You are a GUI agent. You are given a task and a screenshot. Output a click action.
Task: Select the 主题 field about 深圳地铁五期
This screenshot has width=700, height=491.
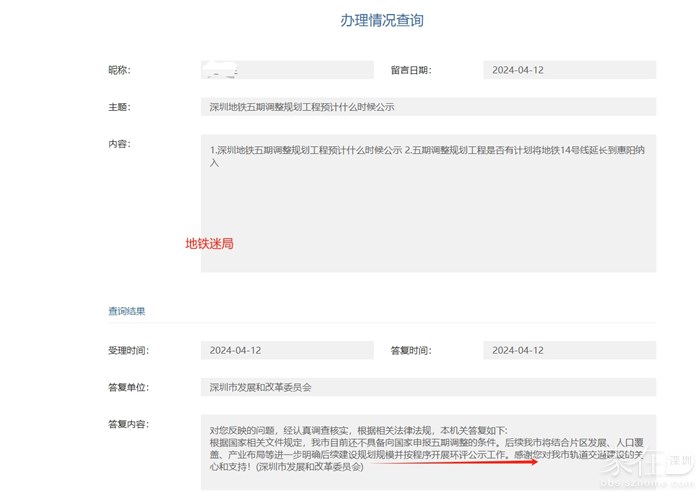pos(427,107)
